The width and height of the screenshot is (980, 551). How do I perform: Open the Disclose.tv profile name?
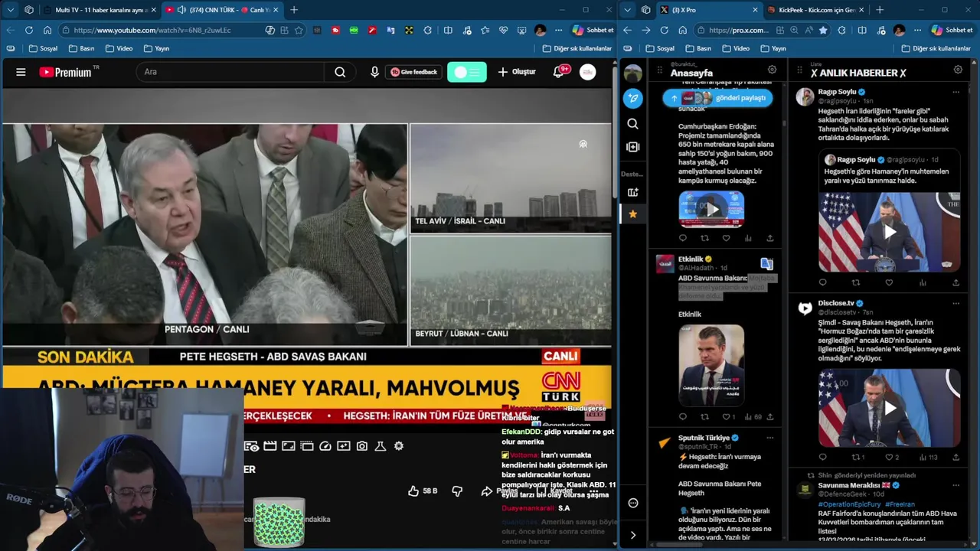click(x=836, y=303)
